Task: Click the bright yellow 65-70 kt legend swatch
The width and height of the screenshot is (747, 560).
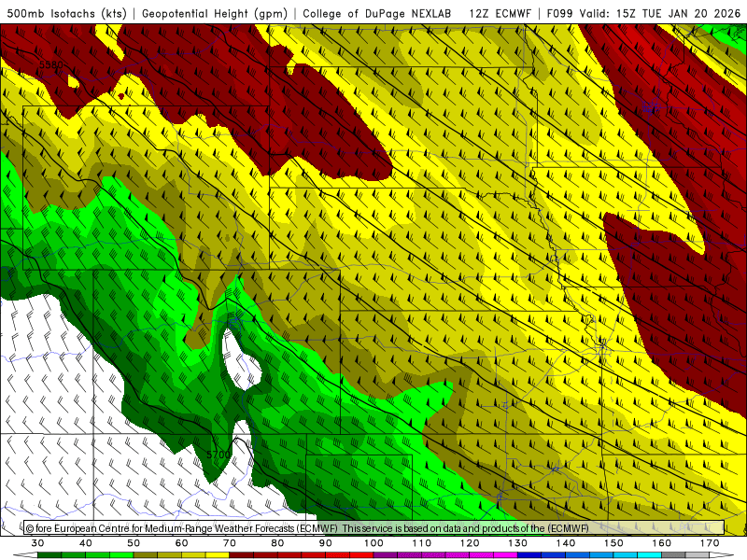Action: coord(218,555)
